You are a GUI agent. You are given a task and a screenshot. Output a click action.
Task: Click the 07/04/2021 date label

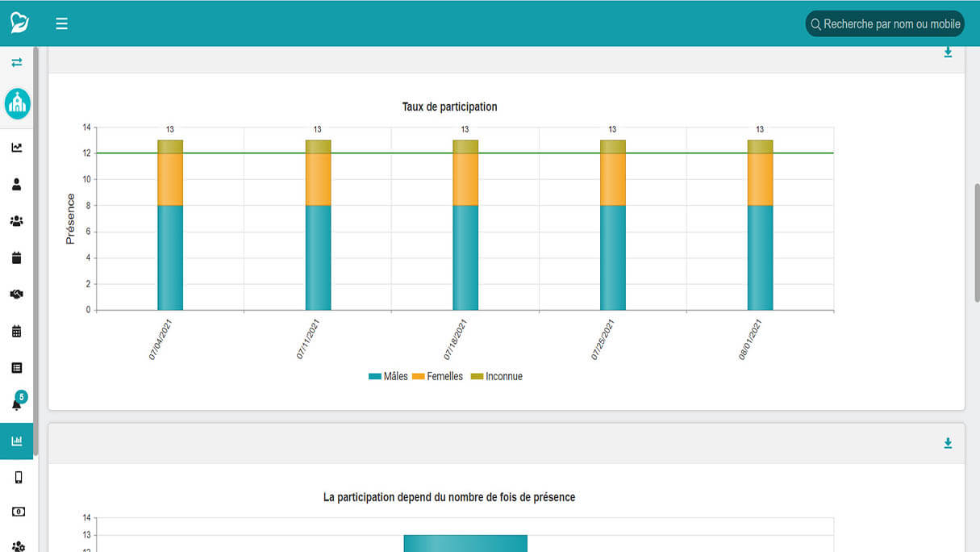[x=160, y=339]
